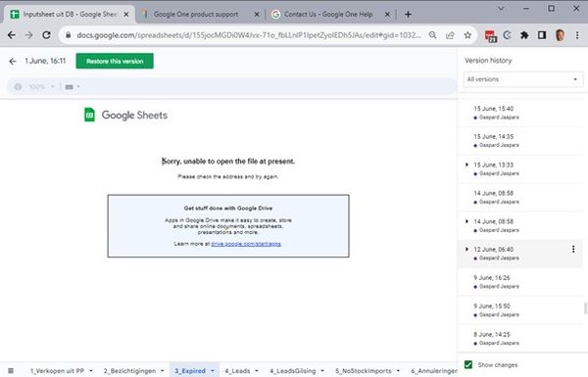This screenshot has width=588, height=377.
Task: Click the crescent extension icon
Action: pyautogui.click(x=508, y=35)
